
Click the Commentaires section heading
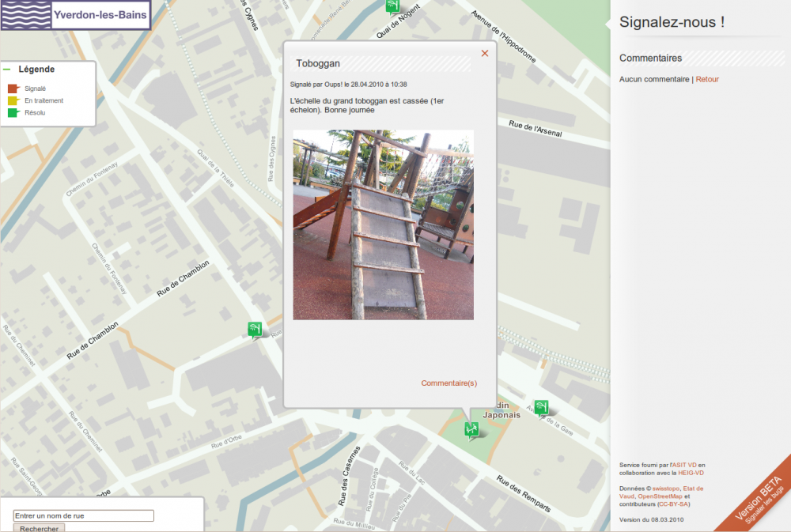tap(651, 58)
